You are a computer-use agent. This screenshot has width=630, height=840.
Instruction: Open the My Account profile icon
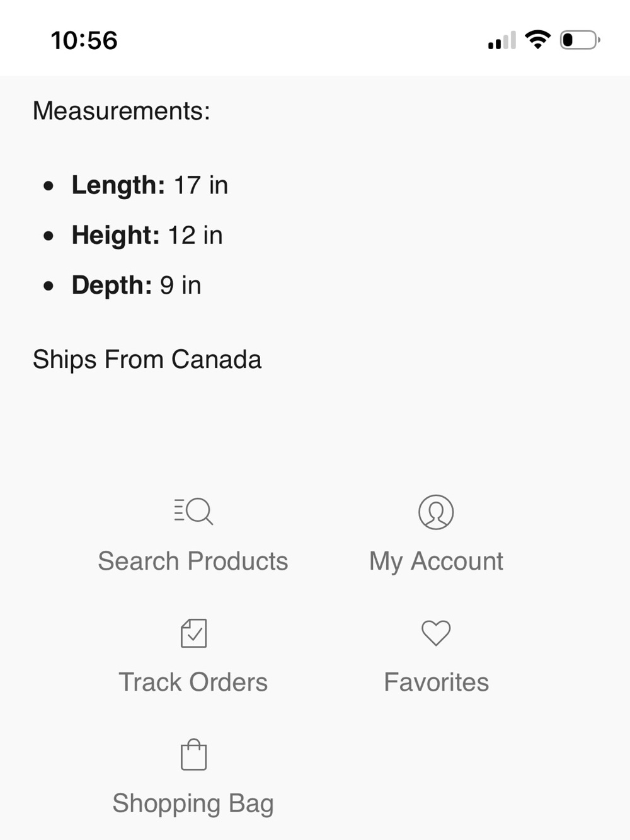click(x=436, y=512)
